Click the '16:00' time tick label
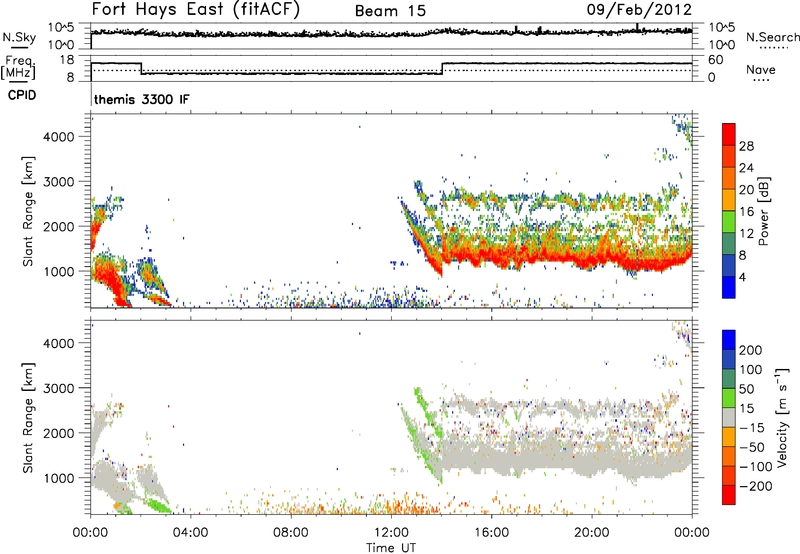The width and height of the screenshot is (800, 554). tap(491, 533)
